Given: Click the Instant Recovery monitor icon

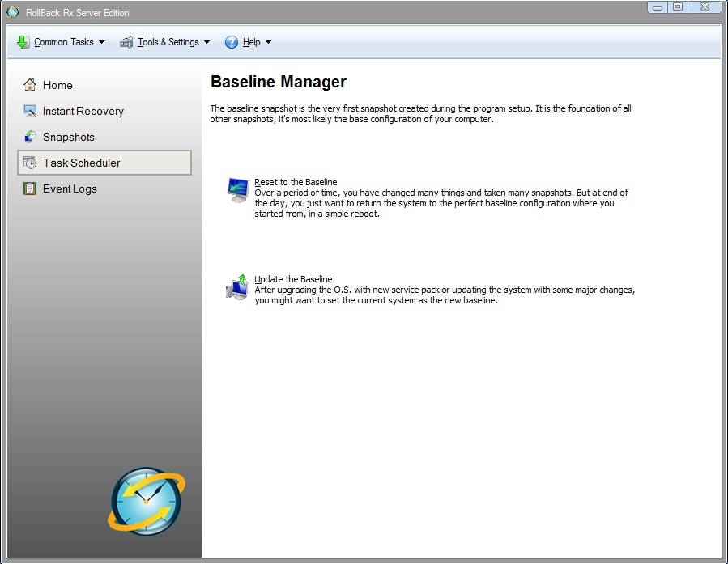Looking at the screenshot, I should (x=30, y=111).
